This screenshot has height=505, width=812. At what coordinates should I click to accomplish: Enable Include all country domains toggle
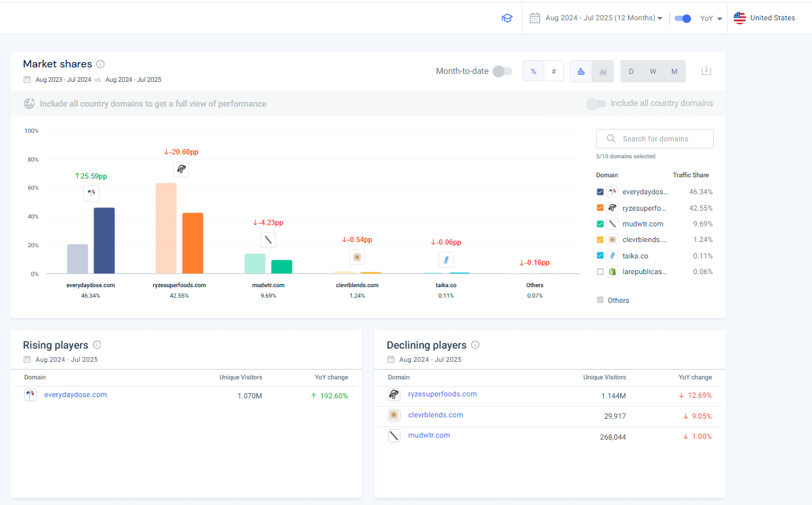click(596, 103)
